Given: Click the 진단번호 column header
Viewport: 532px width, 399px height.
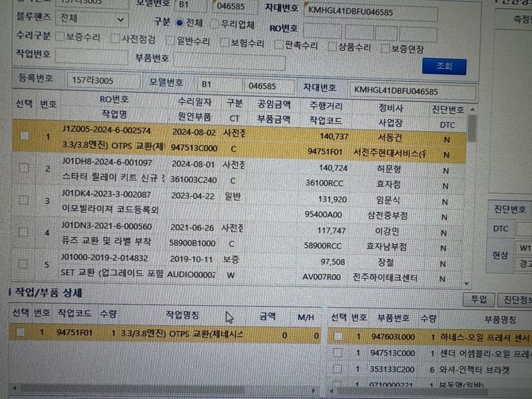Looking at the screenshot, I should (447, 110).
